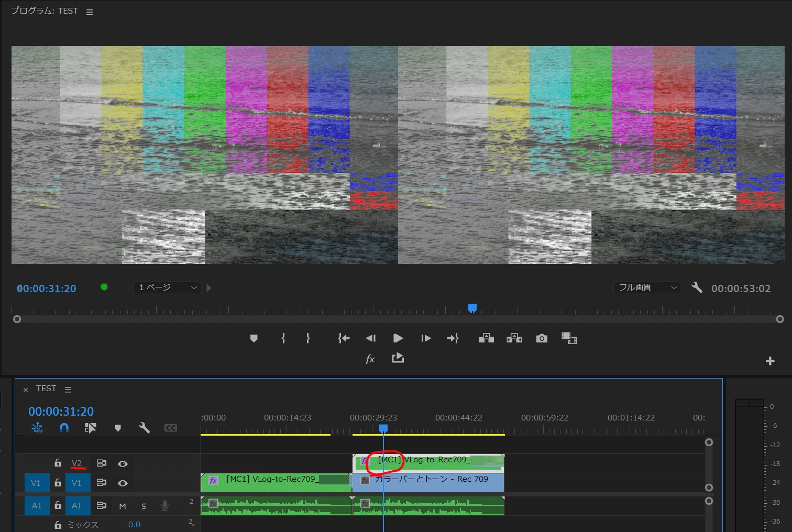Click the Export Frame camera icon
792x532 pixels.
click(542, 338)
